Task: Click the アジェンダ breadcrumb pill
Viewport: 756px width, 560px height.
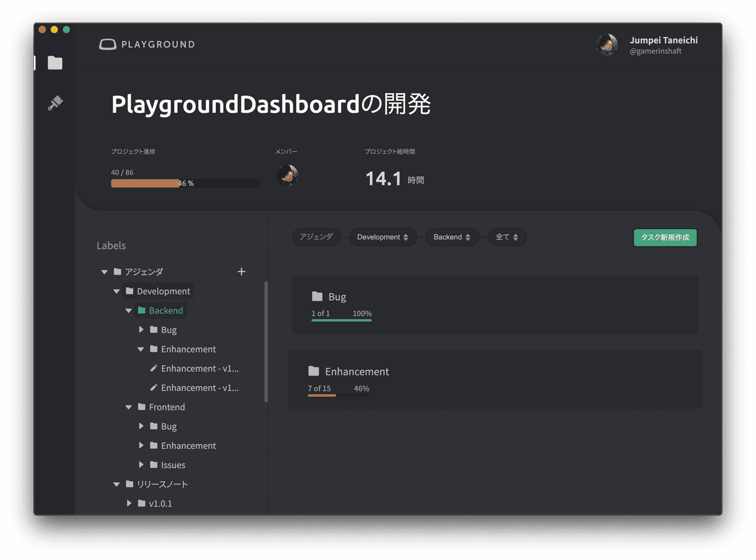Action: tap(317, 237)
